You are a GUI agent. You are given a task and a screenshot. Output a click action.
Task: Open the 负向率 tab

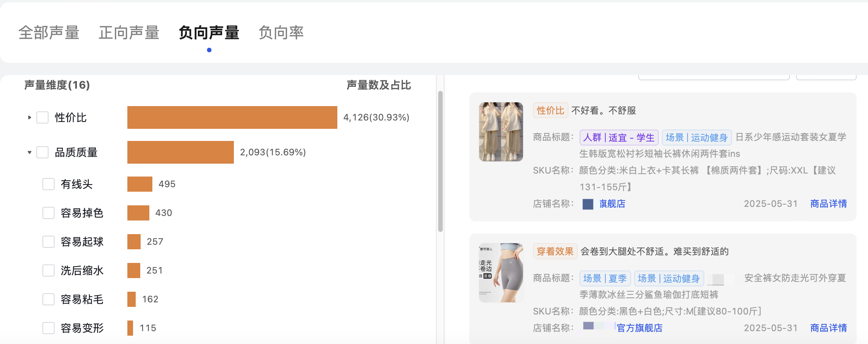tap(281, 33)
